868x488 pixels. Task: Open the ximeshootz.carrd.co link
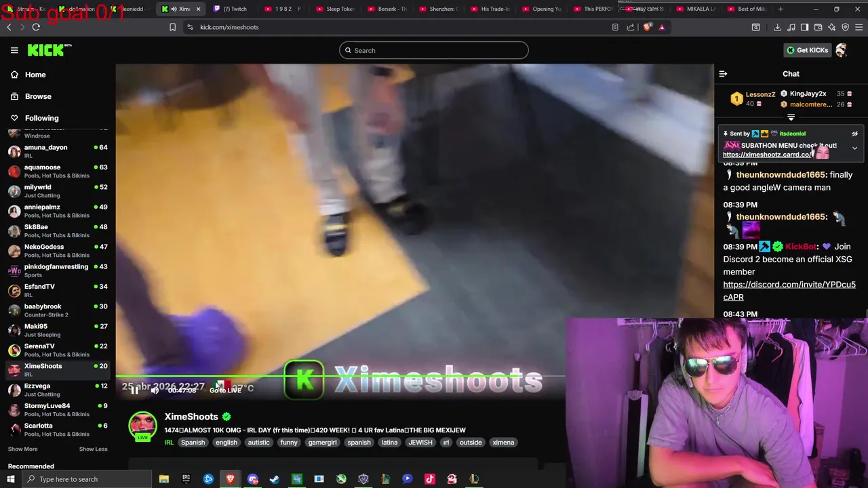767,155
